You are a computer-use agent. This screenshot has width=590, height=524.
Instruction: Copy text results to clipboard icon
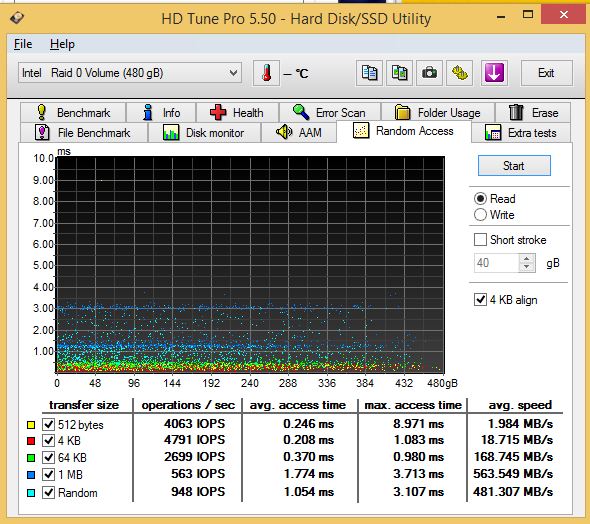[369, 73]
